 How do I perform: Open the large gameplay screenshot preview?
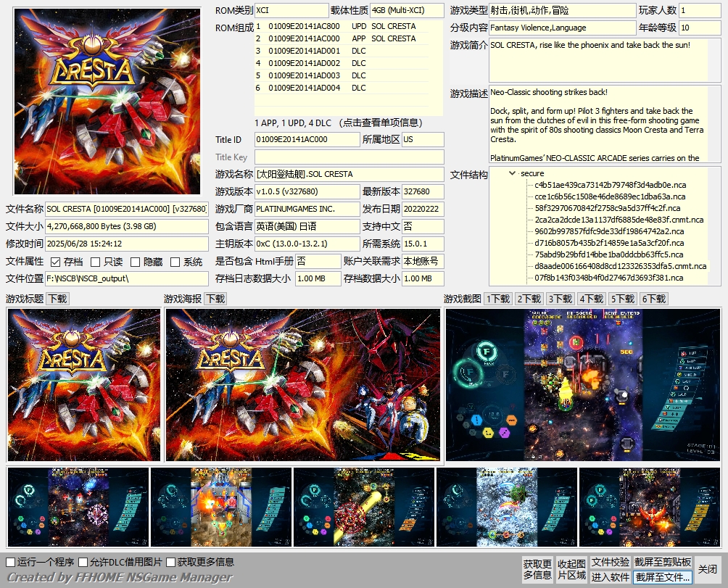pyautogui.click(x=583, y=385)
